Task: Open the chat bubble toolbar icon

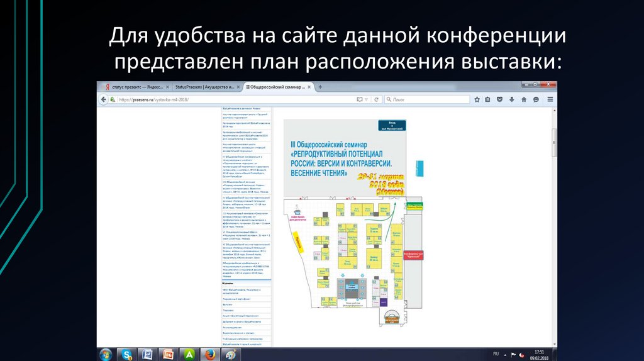Action: point(536,99)
